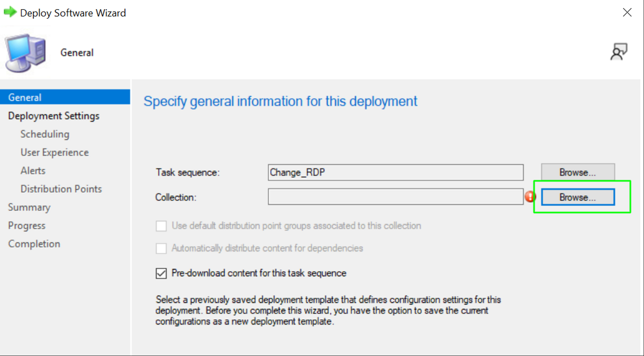Switch to the User Experience page
The width and height of the screenshot is (644, 356).
click(x=55, y=152)
